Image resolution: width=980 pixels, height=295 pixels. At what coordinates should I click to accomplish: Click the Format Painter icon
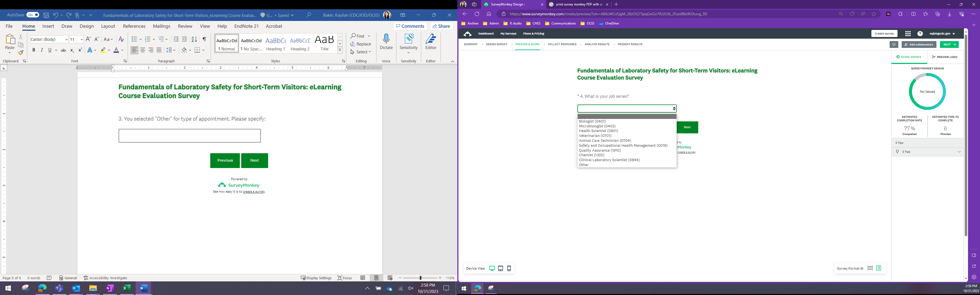click(x=21, y=53)
